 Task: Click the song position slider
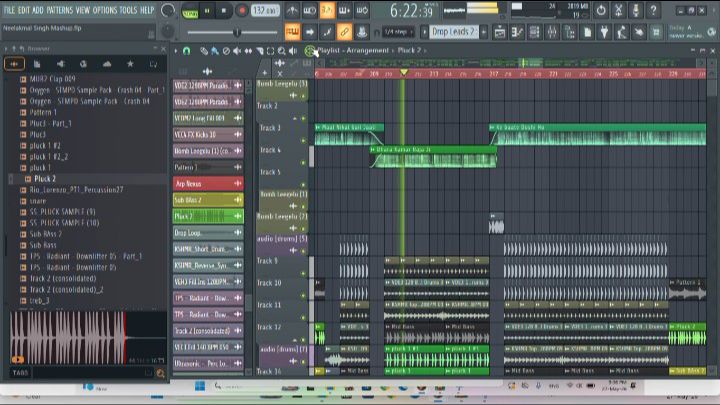(232, 32)
